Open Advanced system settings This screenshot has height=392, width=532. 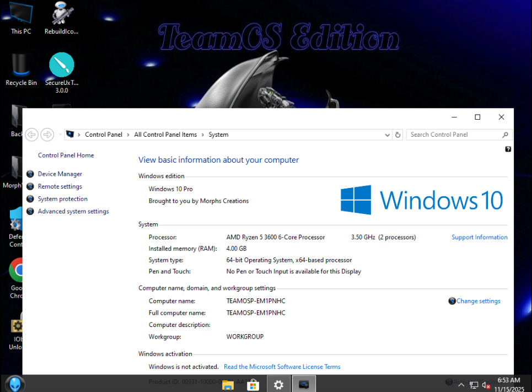pyautogui.click(x=73, y=212)
